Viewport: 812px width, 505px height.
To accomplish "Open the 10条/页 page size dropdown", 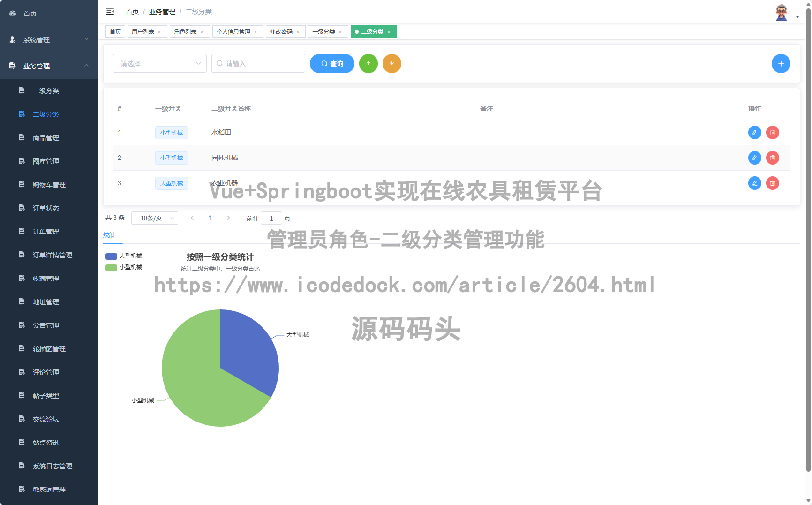I will [x=155, y=218].
